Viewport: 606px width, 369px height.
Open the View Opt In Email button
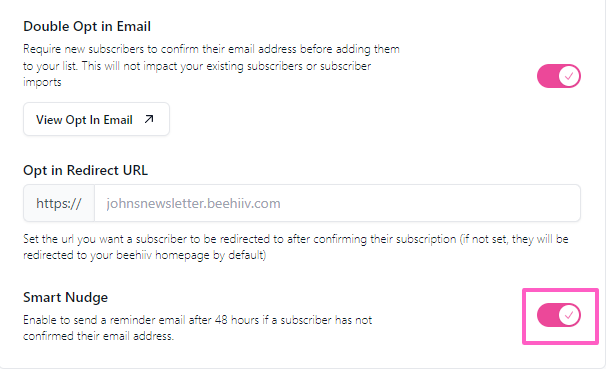pyautogui.click(x=96, y=119)
